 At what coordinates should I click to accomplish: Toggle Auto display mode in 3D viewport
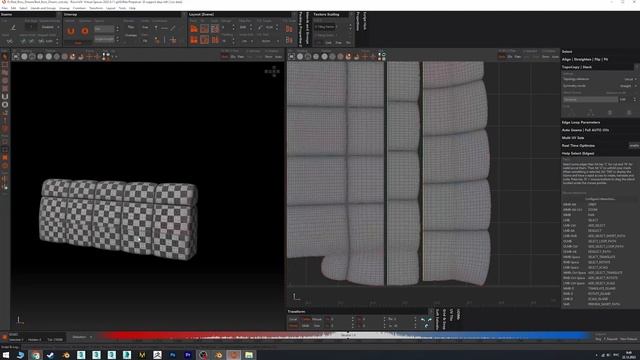(224, 57)
